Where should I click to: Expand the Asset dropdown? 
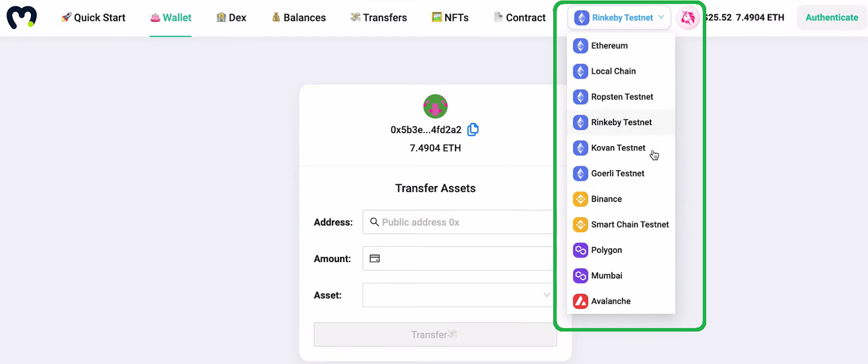[458, 295]
